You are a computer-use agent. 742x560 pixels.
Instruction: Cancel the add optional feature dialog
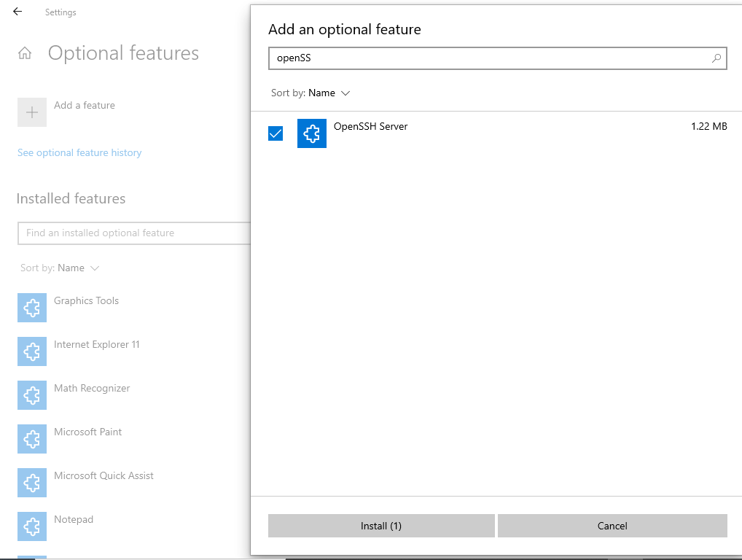click(612, 526)
